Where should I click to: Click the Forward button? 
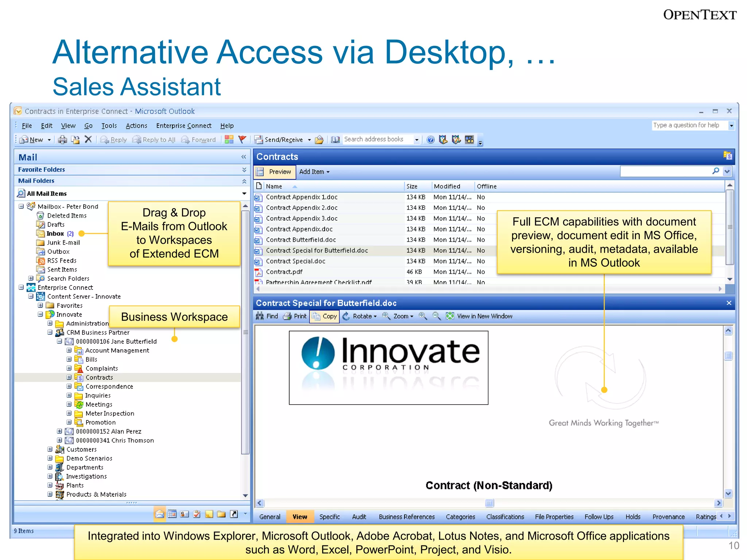point(198,140)
